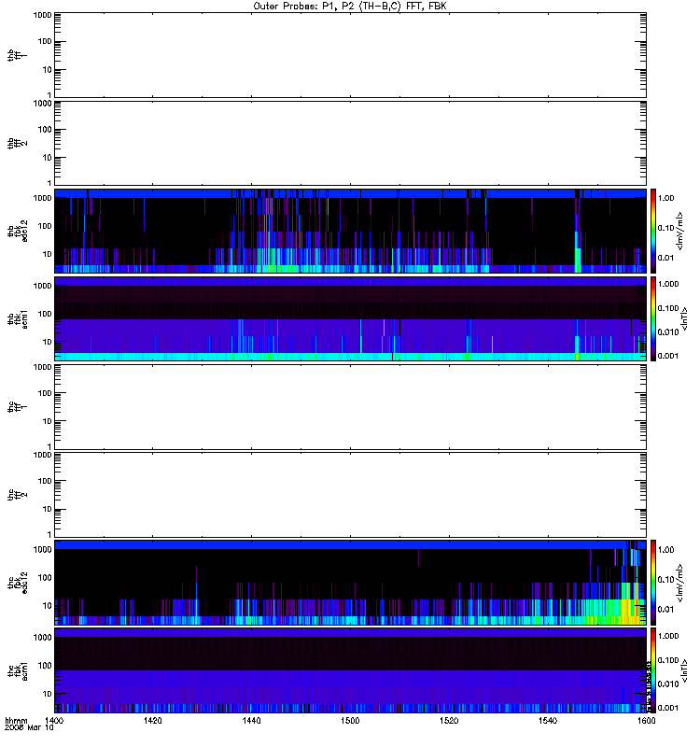Click the empty thb fff 2 plot panel

pyautogui.click(x=350, y=143)
